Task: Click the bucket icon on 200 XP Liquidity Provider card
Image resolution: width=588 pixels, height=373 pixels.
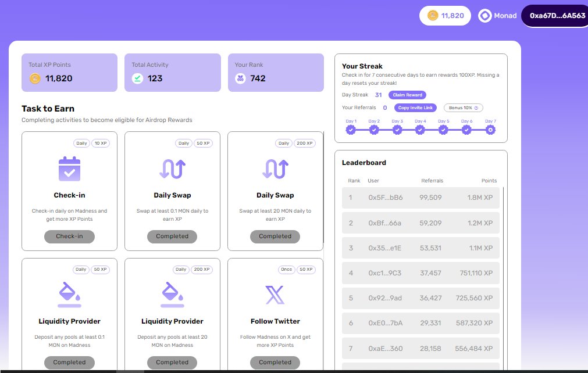Action: click(172, 295)
